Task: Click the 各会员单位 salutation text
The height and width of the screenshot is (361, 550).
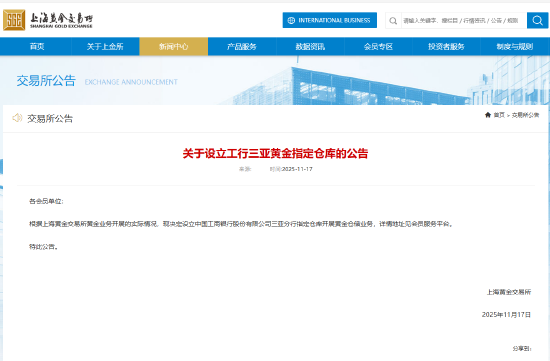Action: [x=46, y=201]
